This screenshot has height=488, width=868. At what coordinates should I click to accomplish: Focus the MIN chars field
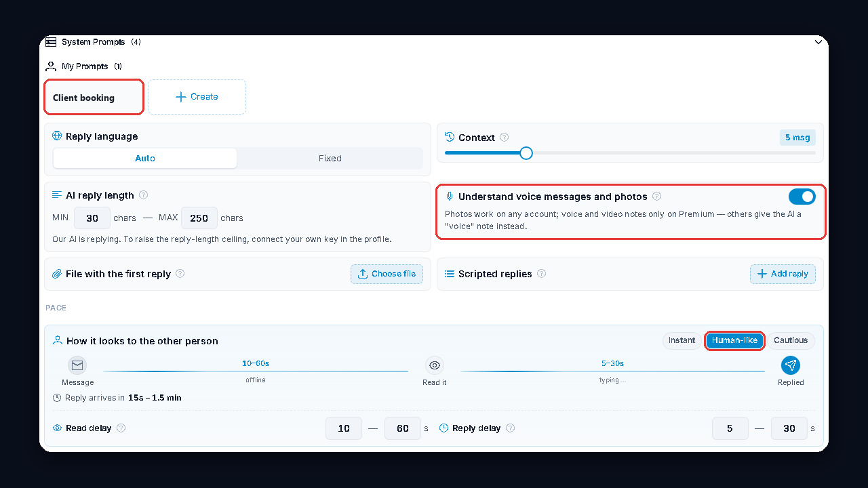tap(92, 218)
